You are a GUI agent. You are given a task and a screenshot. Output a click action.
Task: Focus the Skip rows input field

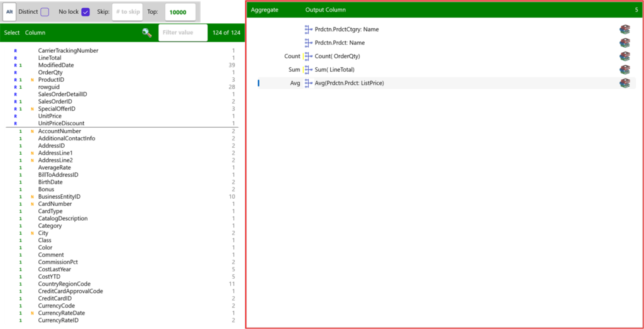(127, 12)
